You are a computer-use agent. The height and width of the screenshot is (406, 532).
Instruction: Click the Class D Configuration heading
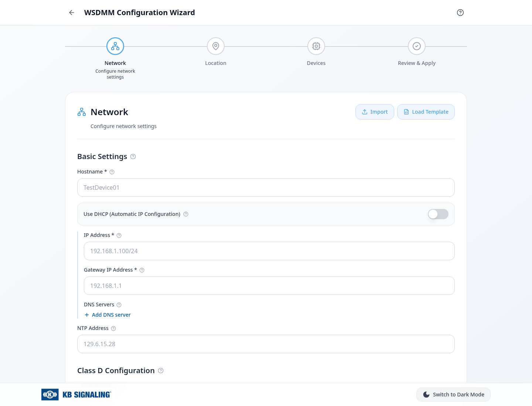[x=116, y=371]
